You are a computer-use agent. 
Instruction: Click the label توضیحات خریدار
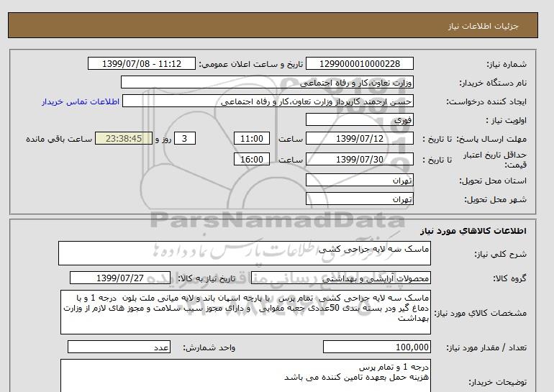tap(497, 382)
